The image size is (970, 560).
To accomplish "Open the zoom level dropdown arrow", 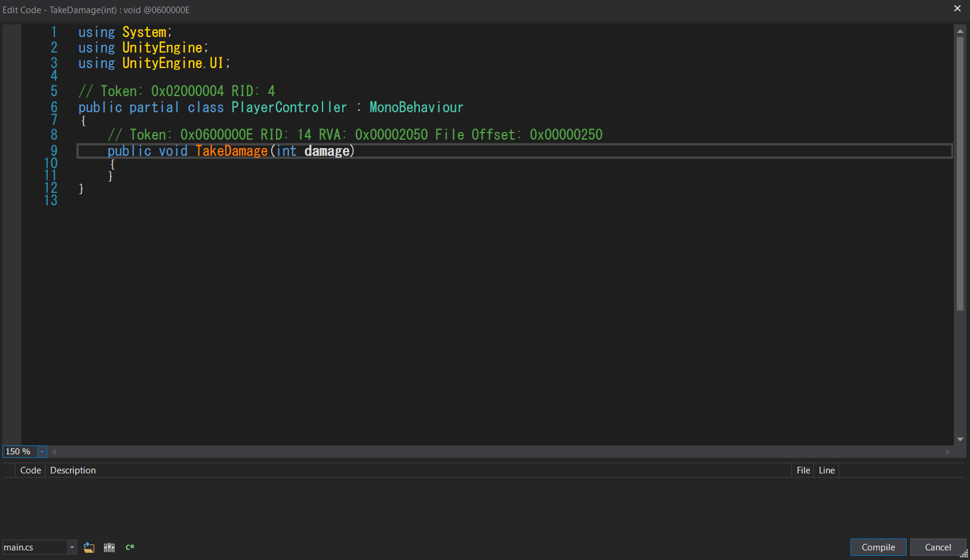I will [42, 452].
